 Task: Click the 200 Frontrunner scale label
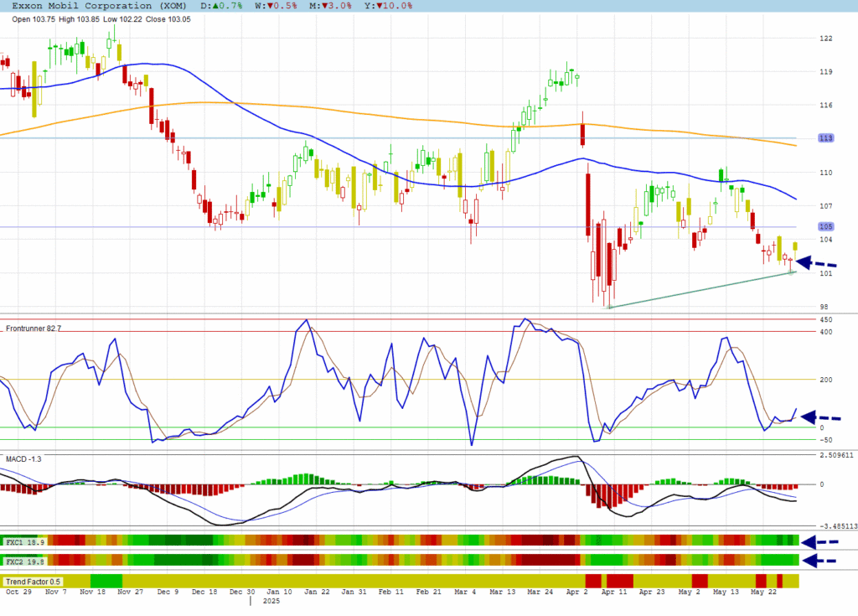click(x=825, y=380)
